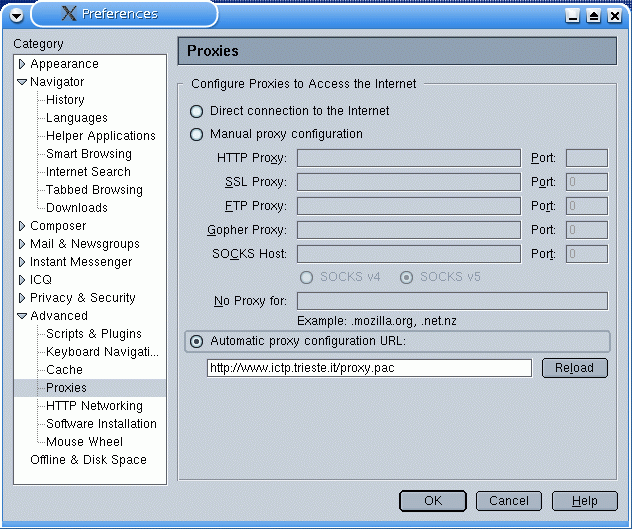Open the window menu icon in title bar
632x529 pixels.
16,14
